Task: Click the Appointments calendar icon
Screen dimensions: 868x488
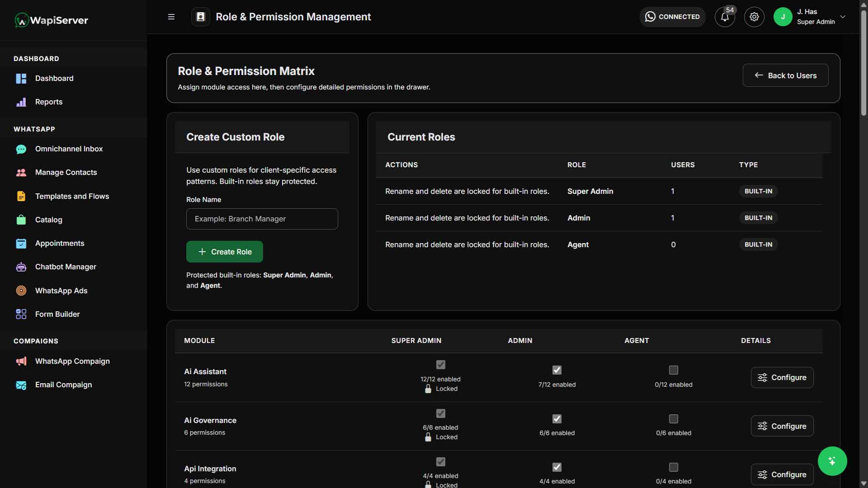Action: pyautogui.click(x=21, y=244)
